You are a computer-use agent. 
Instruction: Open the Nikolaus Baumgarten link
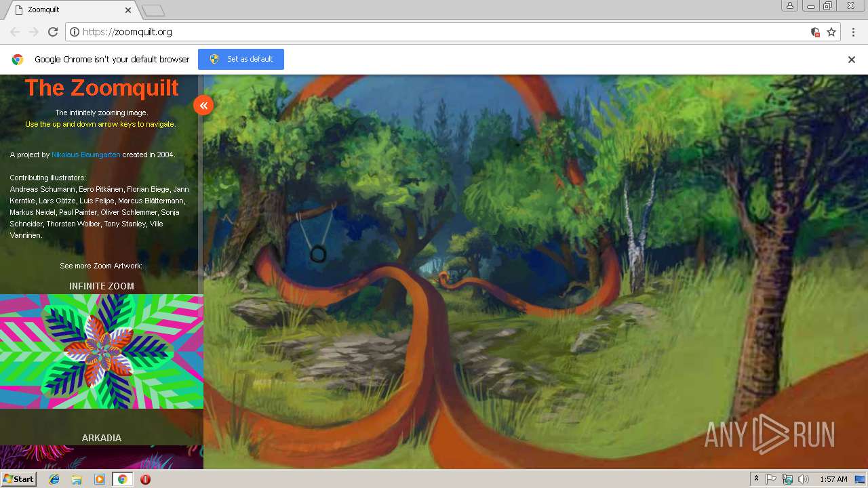click(x=86, y=155)
